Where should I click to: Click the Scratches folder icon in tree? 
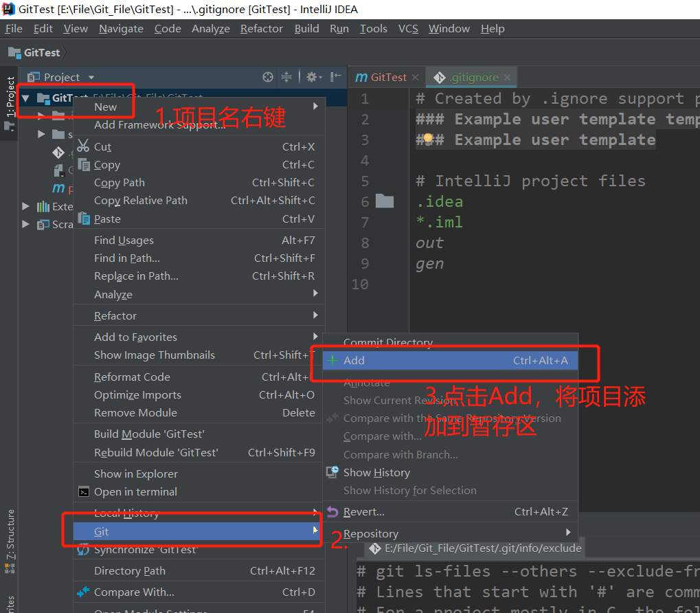tap(43, 224)
